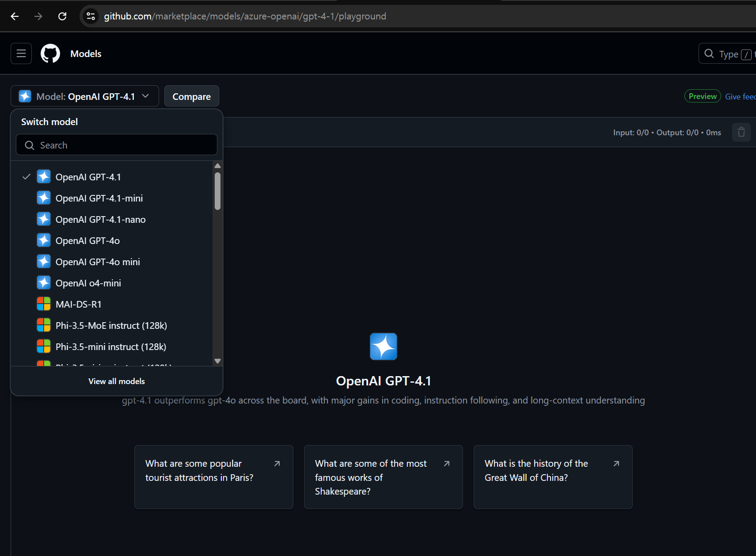Click the arrow icon on the Great Wall prompt card

coord(616,464)
